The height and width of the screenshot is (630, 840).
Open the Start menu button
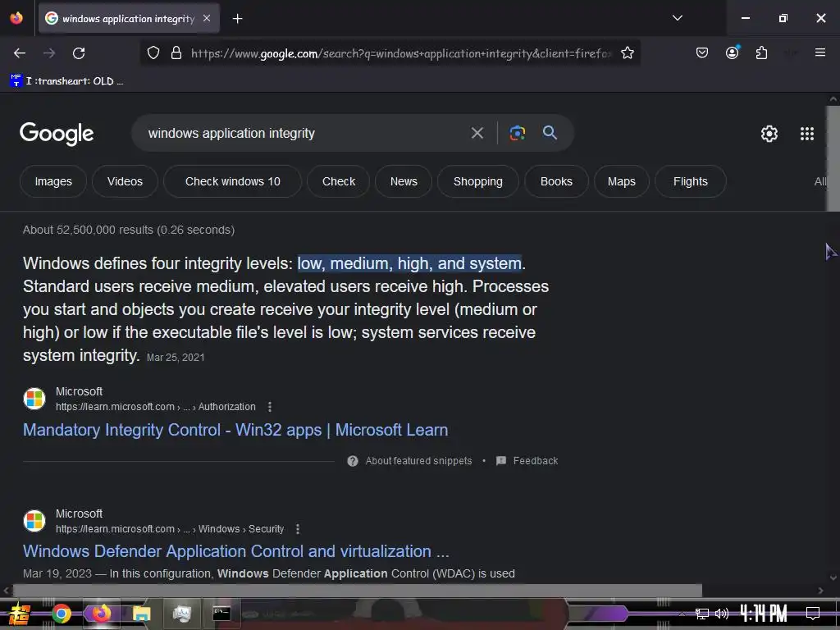pos(19,614)
